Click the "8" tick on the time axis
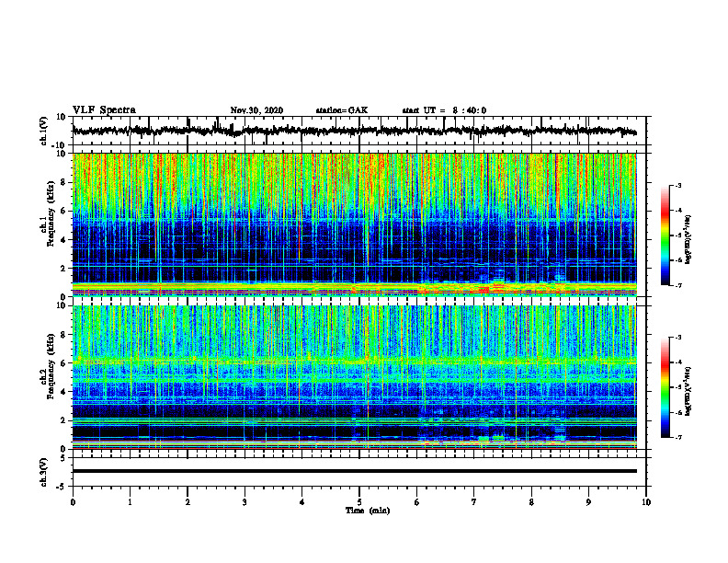 [531, 502]
